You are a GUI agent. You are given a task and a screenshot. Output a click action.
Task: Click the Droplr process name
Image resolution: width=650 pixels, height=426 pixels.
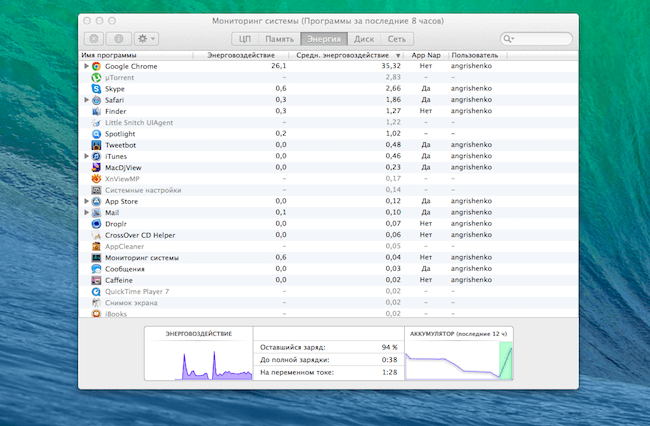point(116,224)
